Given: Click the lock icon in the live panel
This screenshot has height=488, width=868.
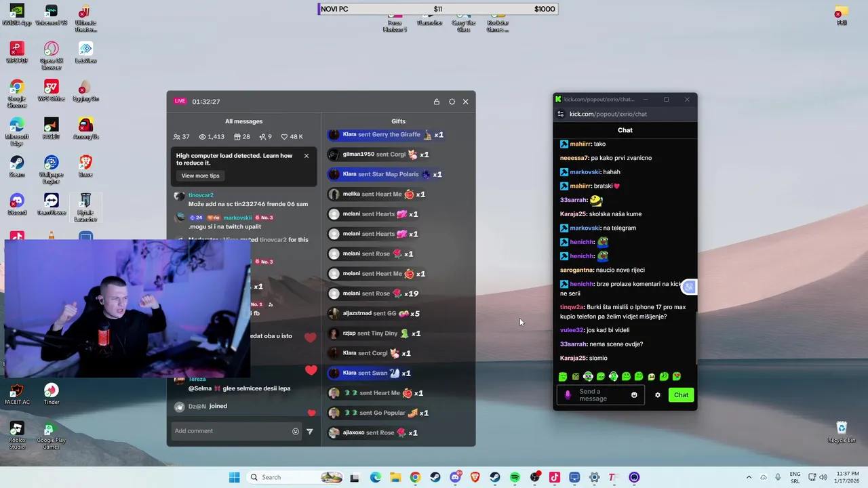Looking at the screenshot, I should click(437, 102).
